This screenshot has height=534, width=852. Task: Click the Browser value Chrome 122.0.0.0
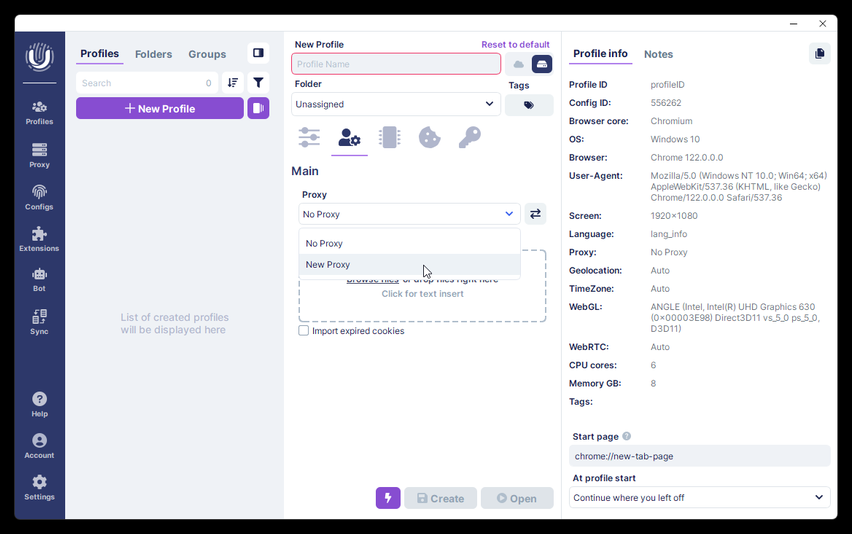(x=687, y=158)
